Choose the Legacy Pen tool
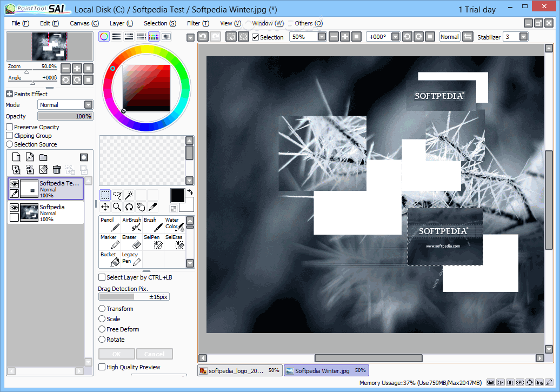560x392 pixels. coord(131,259)
